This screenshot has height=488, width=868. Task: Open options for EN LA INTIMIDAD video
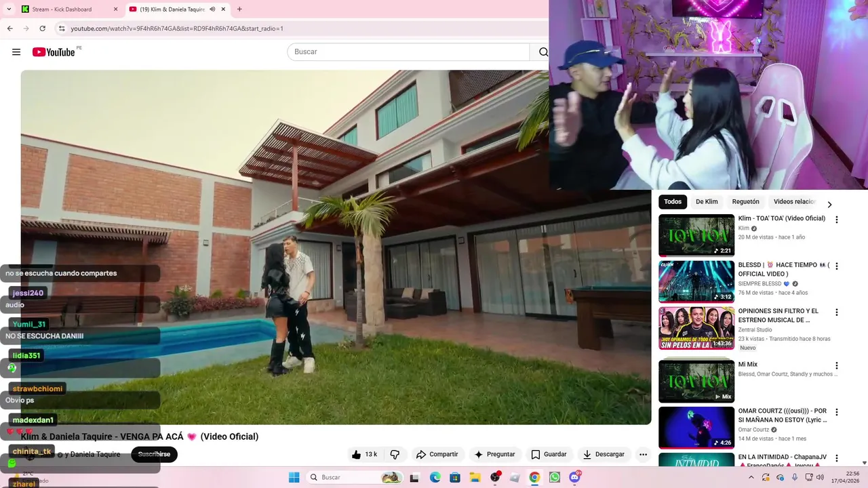(x=836, y=458)
